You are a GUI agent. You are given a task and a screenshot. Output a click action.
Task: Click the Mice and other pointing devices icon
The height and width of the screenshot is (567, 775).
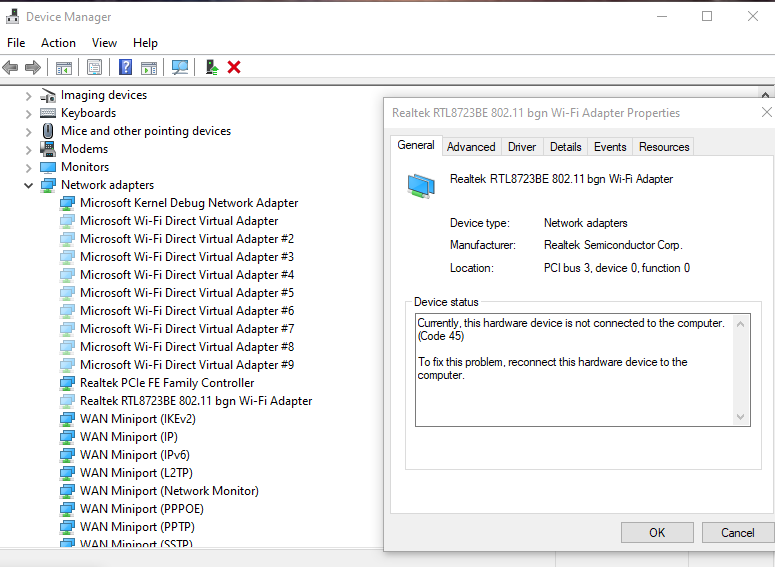(x=48, y=131)
